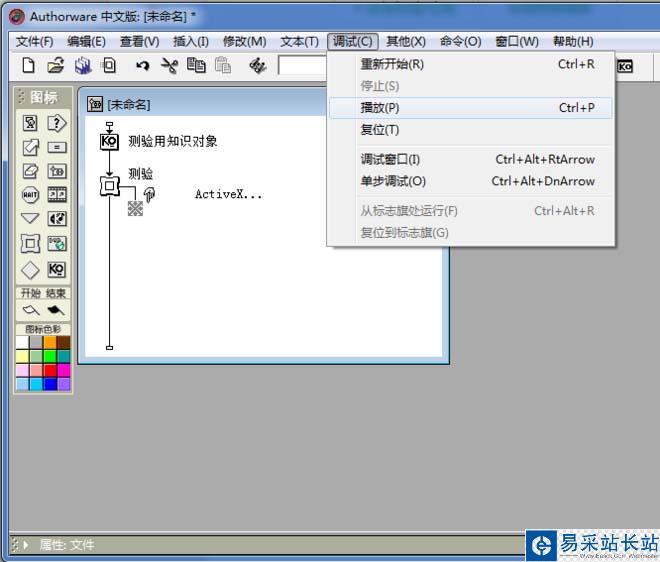Screen dimensions: 660x562
Task: Click the navigate hand icon beside 测验
Action: 149,194
